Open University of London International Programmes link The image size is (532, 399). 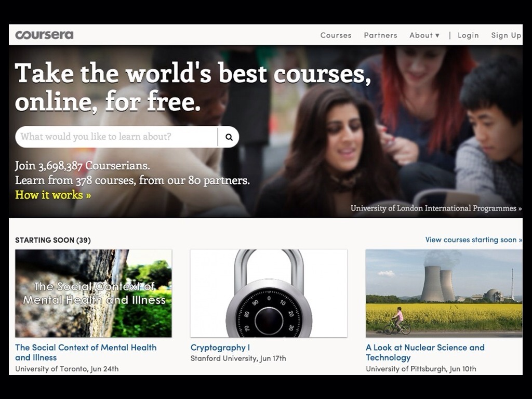point(436,208)
